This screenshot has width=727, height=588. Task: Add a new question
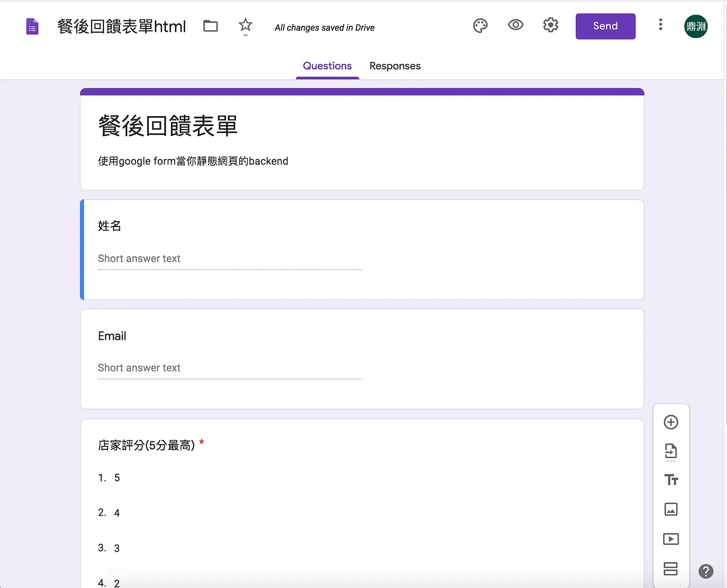pos(671,422)
